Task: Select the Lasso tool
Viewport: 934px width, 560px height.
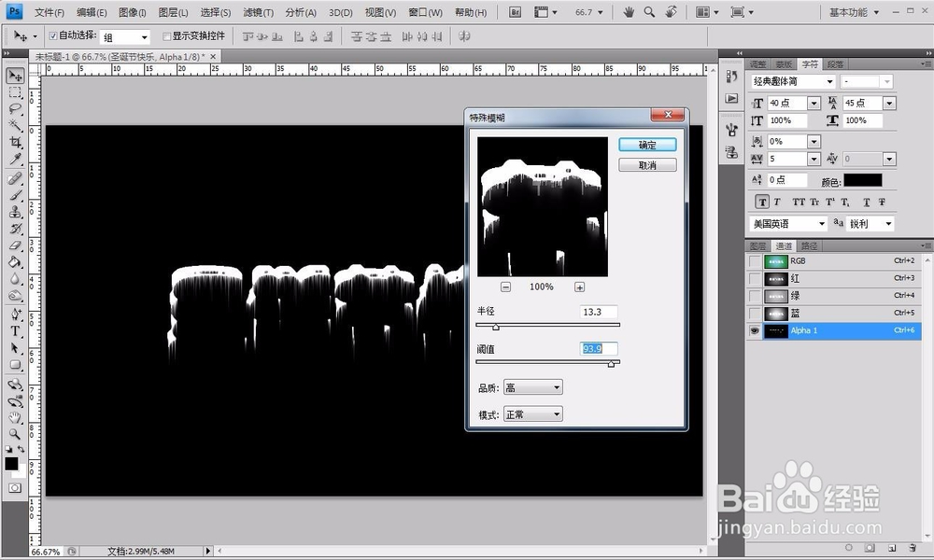Action: click(15, 109)
